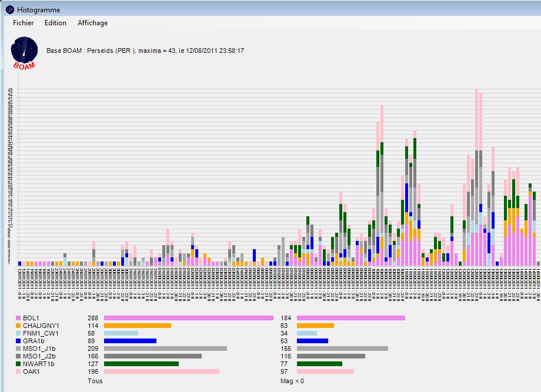Click the "Mag < 0" column label
Image resolution: width=541 pixels, height=392 pixels.
pos(293,381)
